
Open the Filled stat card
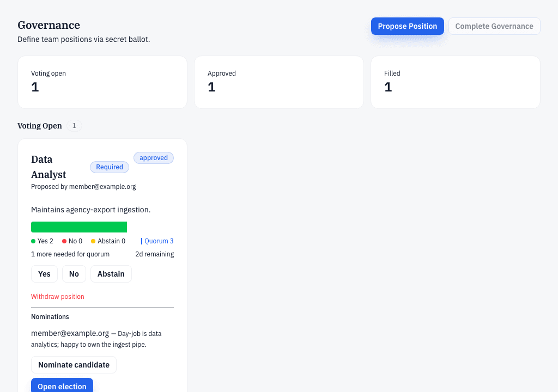[x=456, y=82]
